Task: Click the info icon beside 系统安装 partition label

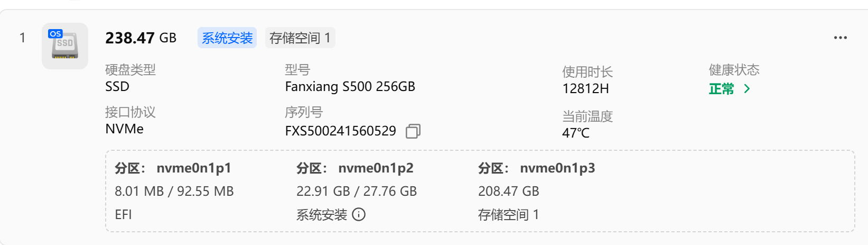Action: (x=359, y=214)
